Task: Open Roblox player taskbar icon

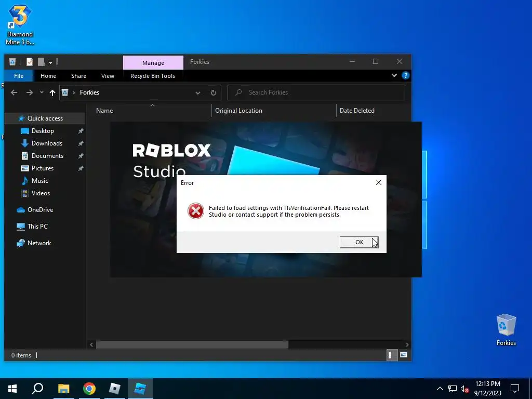Action: click(115, 389)
